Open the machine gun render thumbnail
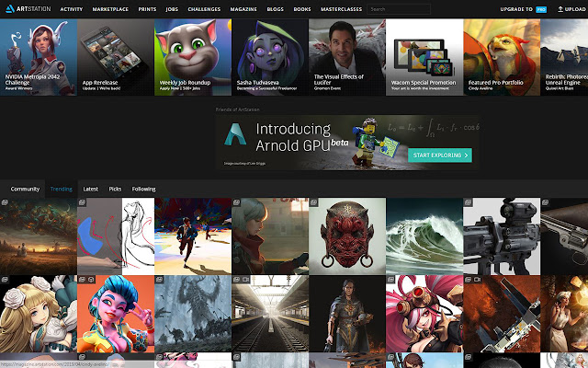 tap(502, 236)
